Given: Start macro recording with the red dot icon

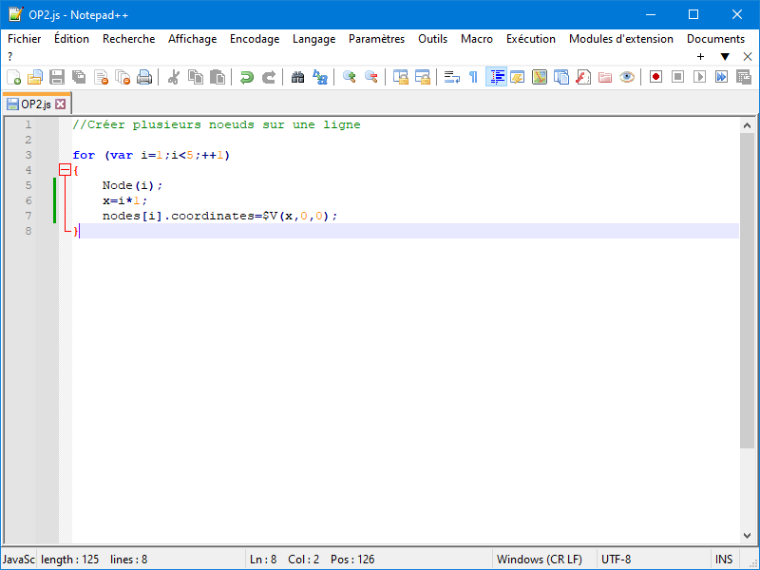Looking at the screenshot, I should coord(656,77).
